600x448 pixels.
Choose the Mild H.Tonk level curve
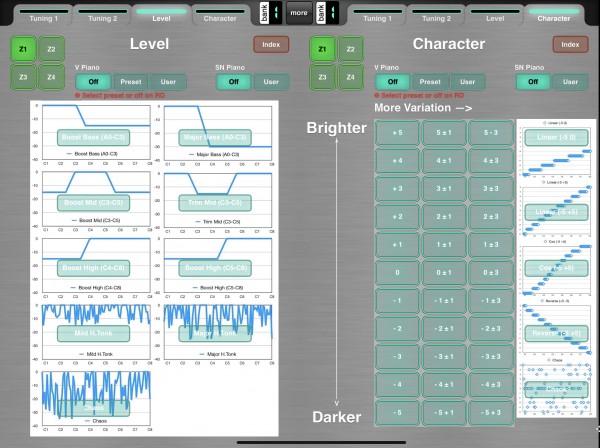pyautogui.click(x=93, y=333)
